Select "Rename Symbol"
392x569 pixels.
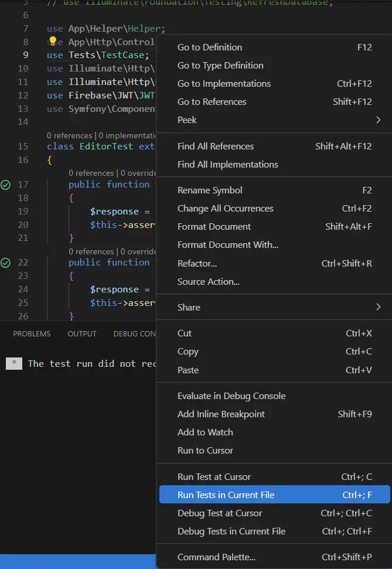(210, 190)
